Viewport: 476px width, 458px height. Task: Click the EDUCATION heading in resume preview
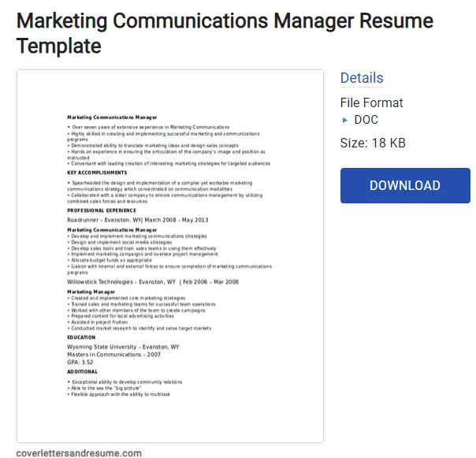tap(81, 337)
